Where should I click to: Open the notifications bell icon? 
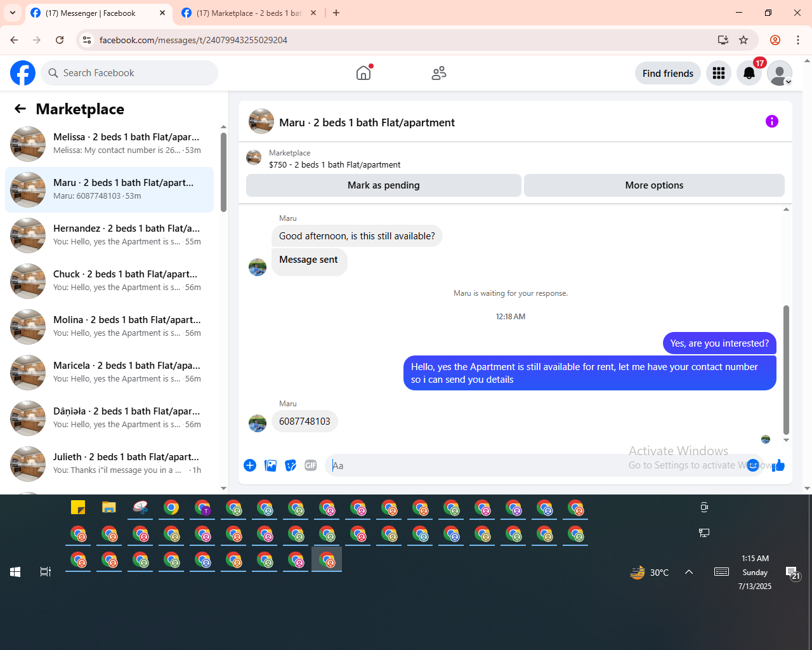749,73
